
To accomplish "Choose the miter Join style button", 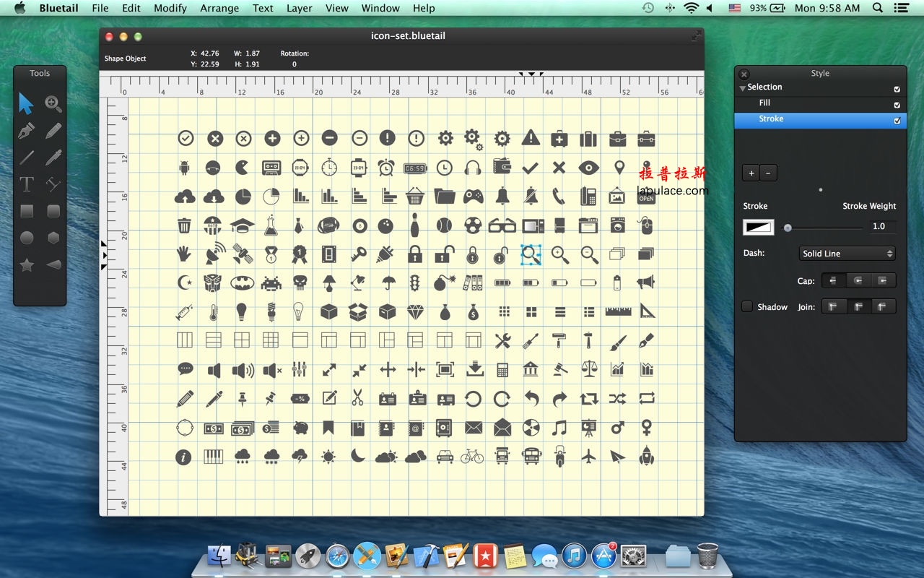I will tap(833, 306).
